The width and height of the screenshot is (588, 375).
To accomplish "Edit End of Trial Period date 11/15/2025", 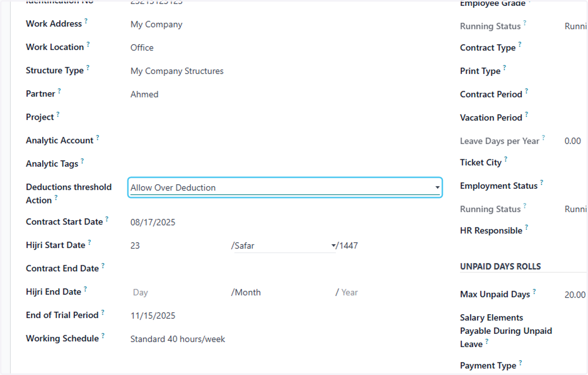I will (153, 316).
